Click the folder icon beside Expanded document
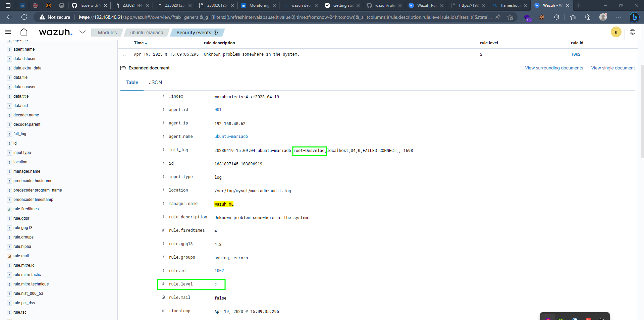Viewport: 644px width, 320px height. 123,68
